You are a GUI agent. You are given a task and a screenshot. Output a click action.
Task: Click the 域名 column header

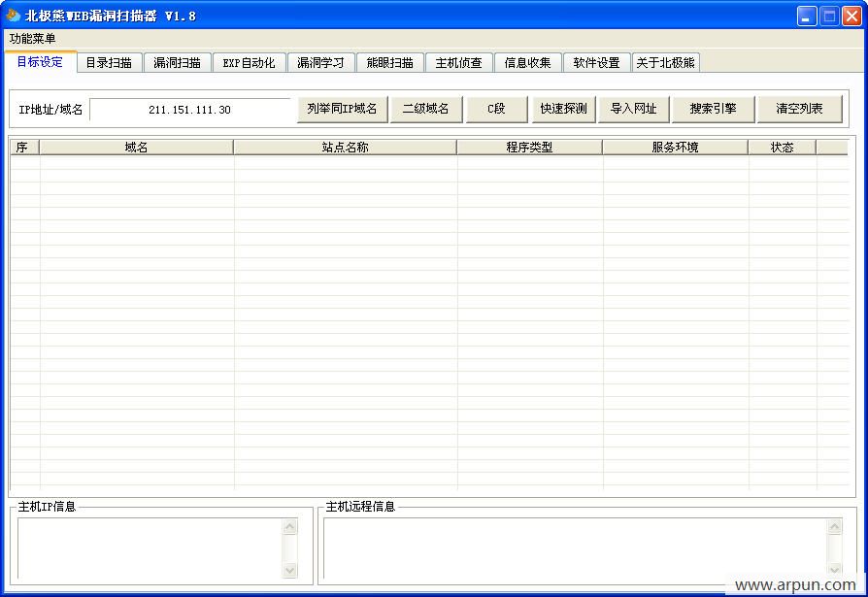(136, 148)
